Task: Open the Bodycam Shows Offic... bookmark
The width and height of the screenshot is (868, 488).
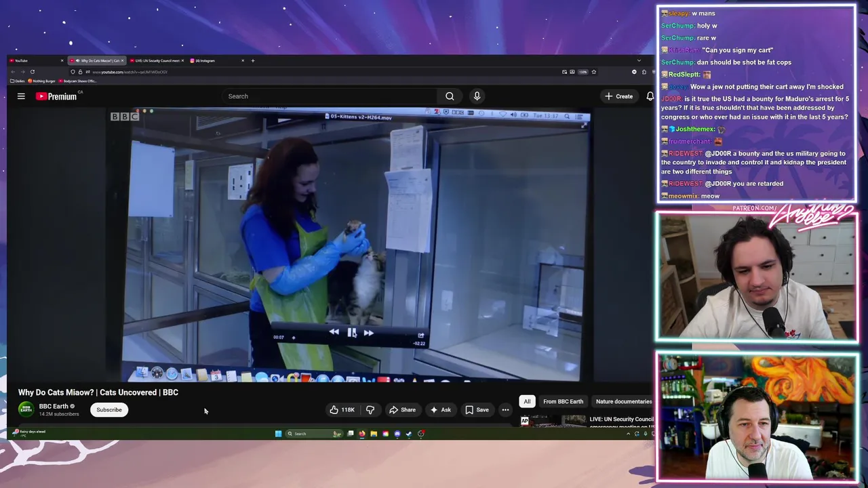Action: click(77, 81)
